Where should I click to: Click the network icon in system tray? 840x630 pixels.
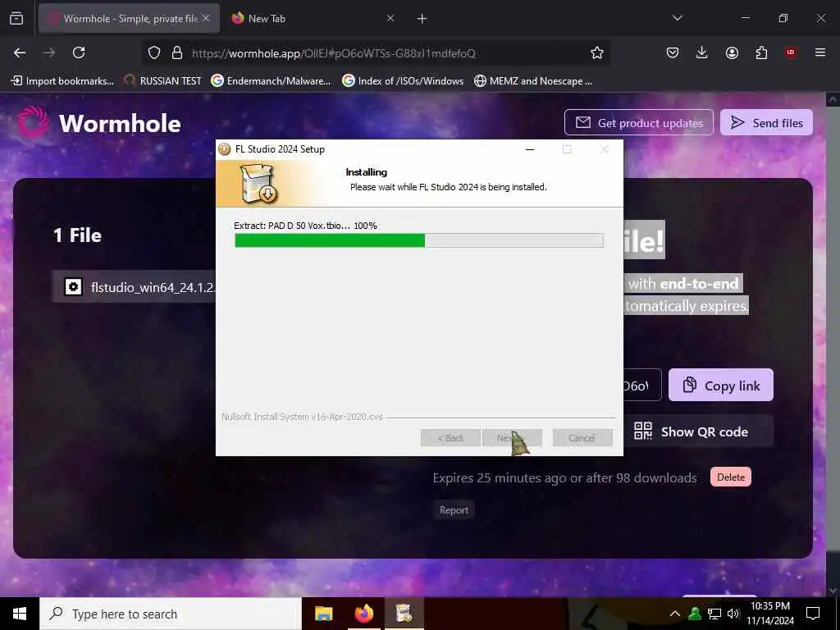(714, 614)
